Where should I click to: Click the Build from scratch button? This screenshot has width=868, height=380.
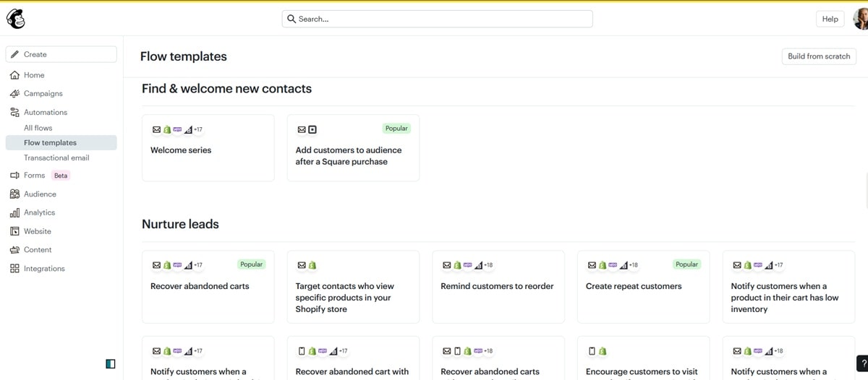(819, 56)
